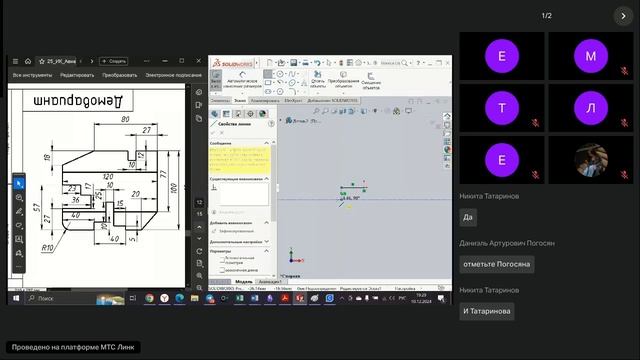This screenshot has height=360, width=640.
Task: Go to previous PDF page using up arrow
Action: point(199,227)
